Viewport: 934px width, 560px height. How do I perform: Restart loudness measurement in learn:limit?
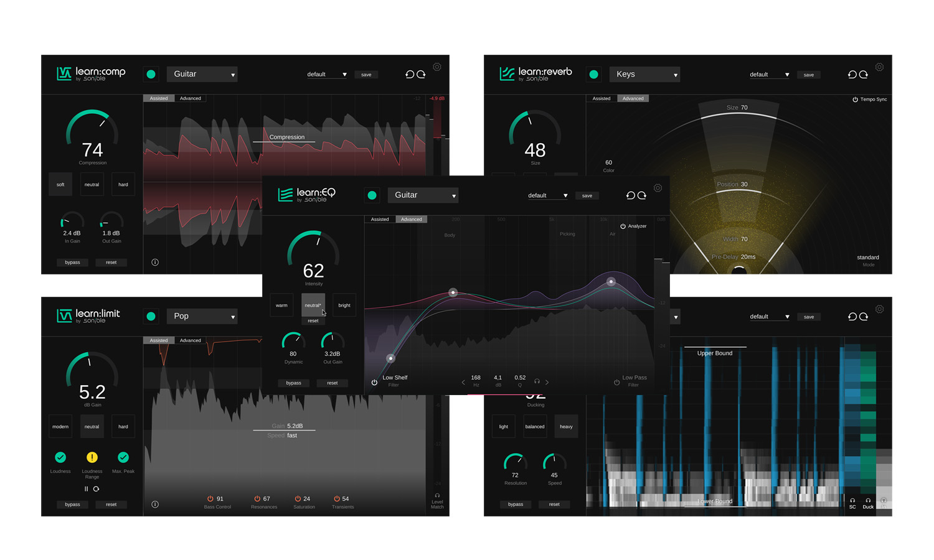coord(97,489)
